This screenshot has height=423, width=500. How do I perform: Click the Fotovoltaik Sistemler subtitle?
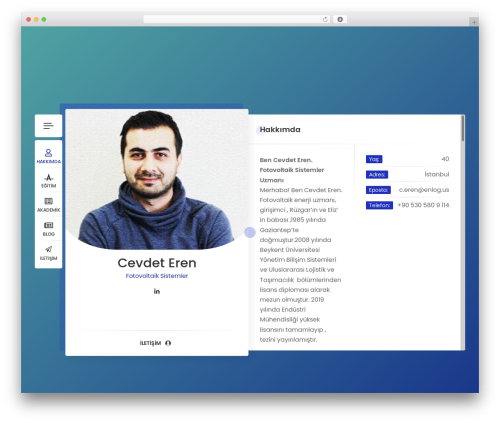(x=157, y=276)
